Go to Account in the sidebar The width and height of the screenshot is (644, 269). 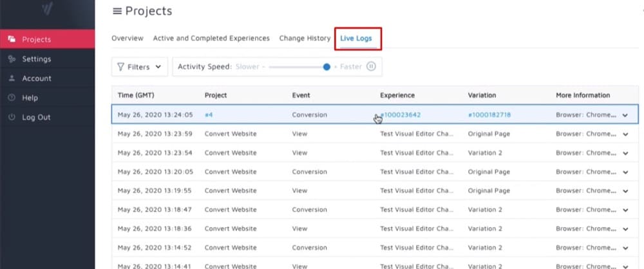pyautogui.click(x=47, y=78)
